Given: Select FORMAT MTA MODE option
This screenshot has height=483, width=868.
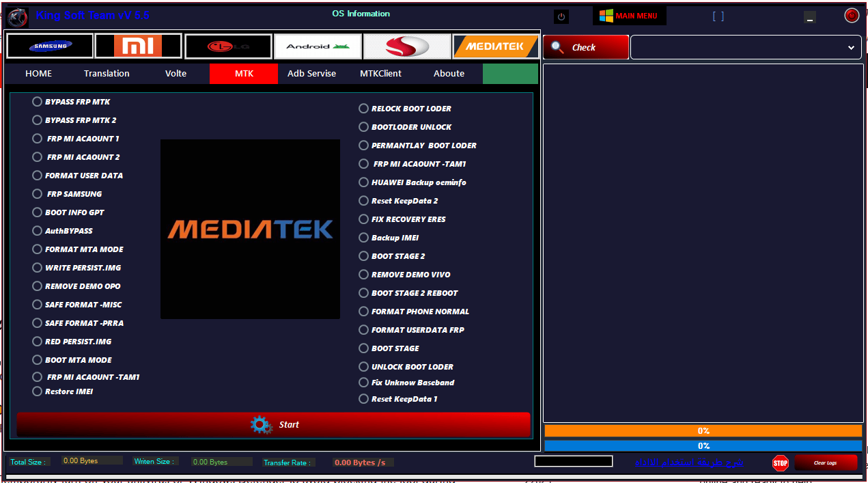Looking at the screenshot, I should click(x=78, y=249).
